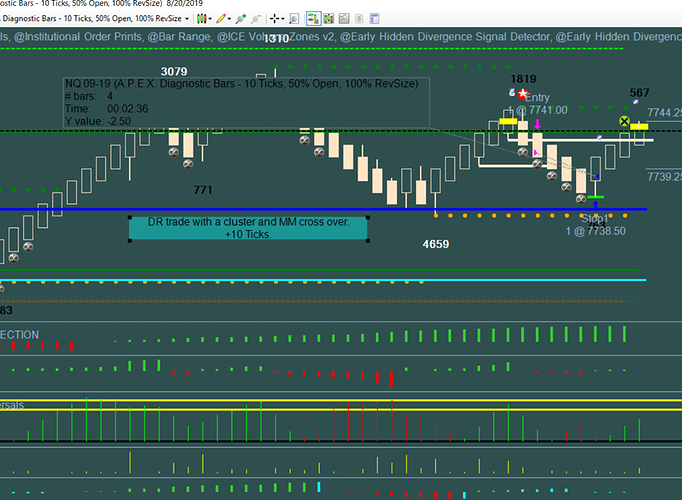Click the greyed Strategies dollar icon

(x=359, y=19)
